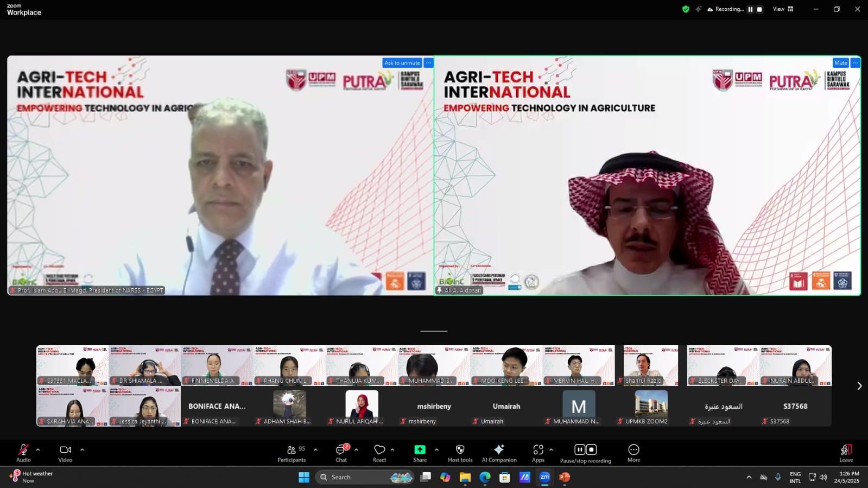Open PowerPoint from the taskbar

tap(565, 477)
